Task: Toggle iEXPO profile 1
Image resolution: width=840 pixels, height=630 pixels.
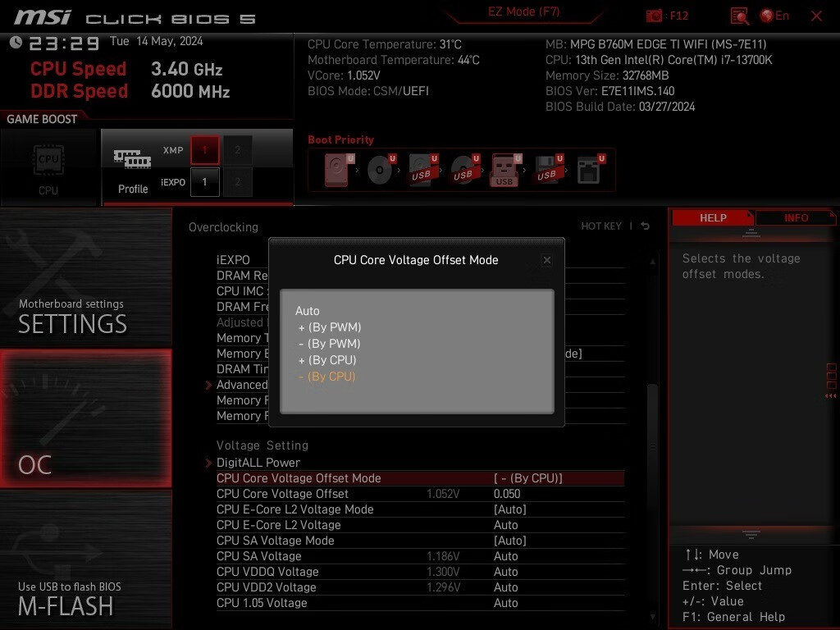Action: 205,182
